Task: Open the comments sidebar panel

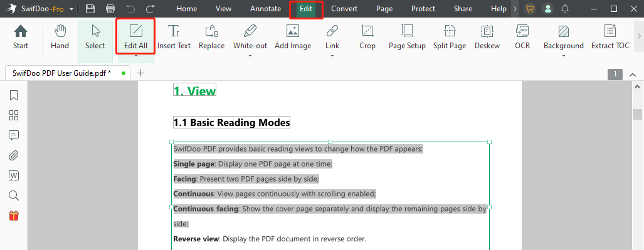Action: pyautogui.click(x=14, y=135)
